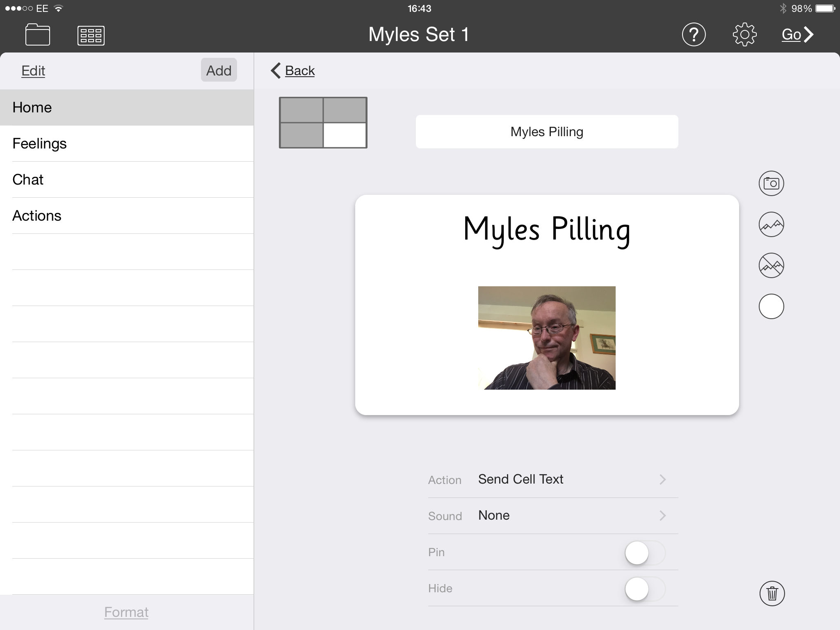Take photo with camera icon

pyautogui.click(x=771, y=183)
